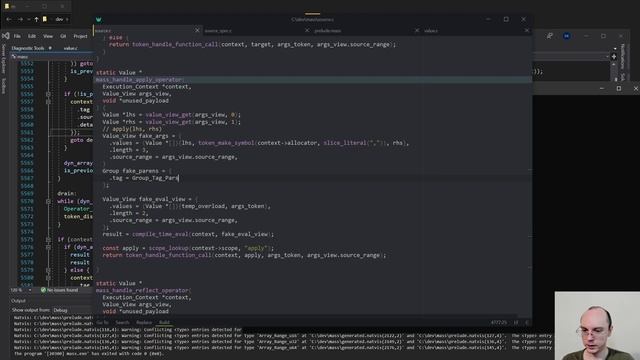Click the mass_handle_apply_operator function name

point(139,80)
